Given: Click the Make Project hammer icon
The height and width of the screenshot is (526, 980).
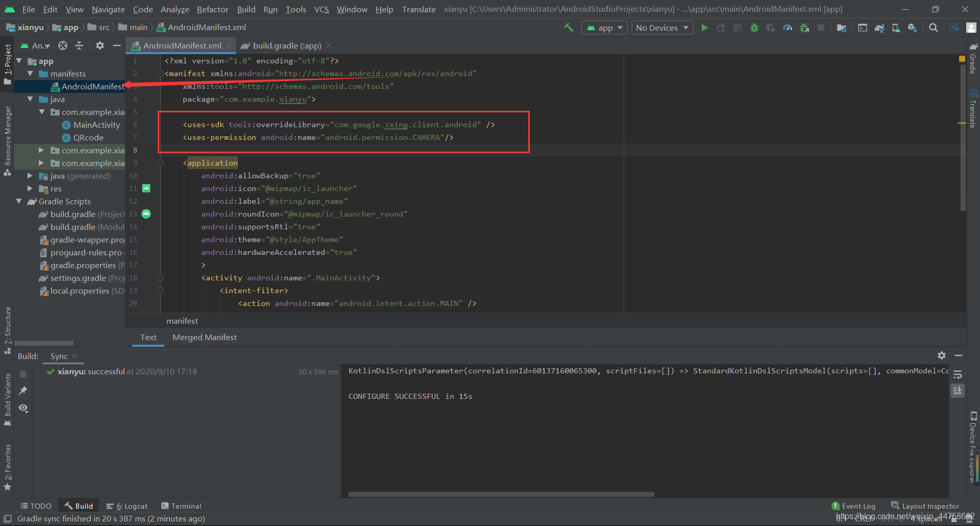Looking at the screenshot, I should (569, 28).
